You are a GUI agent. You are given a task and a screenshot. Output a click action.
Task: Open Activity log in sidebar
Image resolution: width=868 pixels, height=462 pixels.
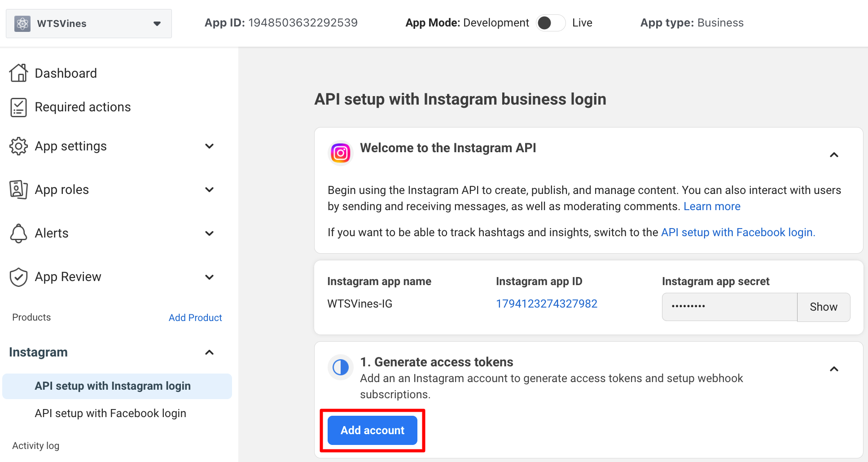pos(36,445)
